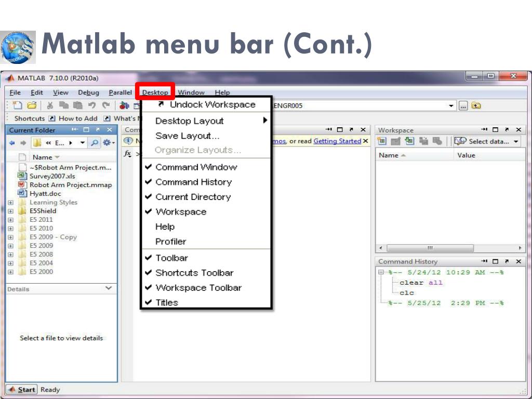Enable Help panel in Desktop menu
The image size is (532, 399).
point(206,227)
